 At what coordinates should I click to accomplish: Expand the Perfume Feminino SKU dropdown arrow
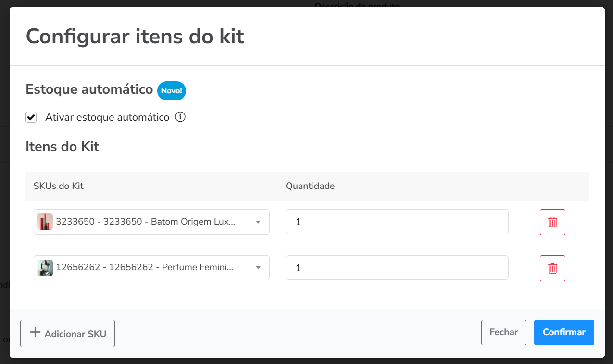coord(258,268)
